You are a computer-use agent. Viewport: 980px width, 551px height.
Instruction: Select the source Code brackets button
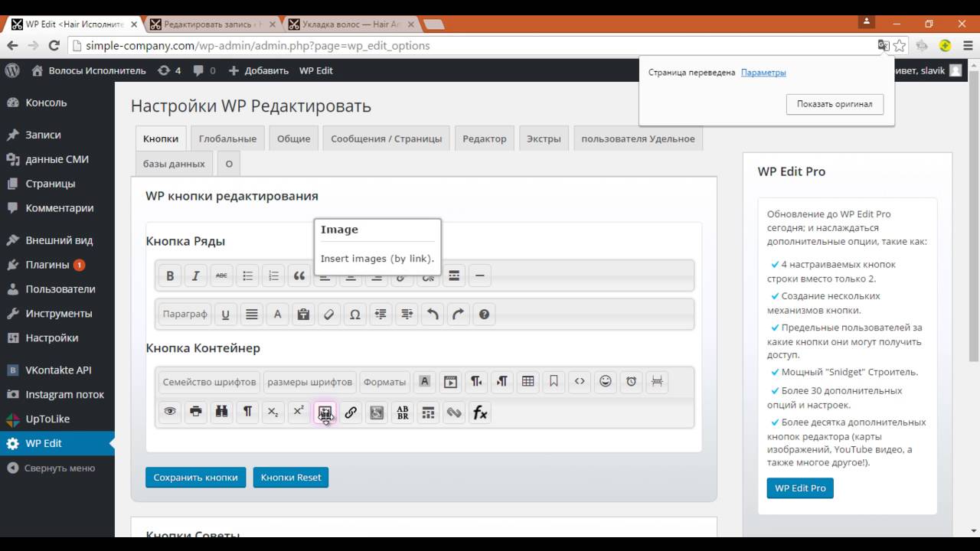click(580, 382)
